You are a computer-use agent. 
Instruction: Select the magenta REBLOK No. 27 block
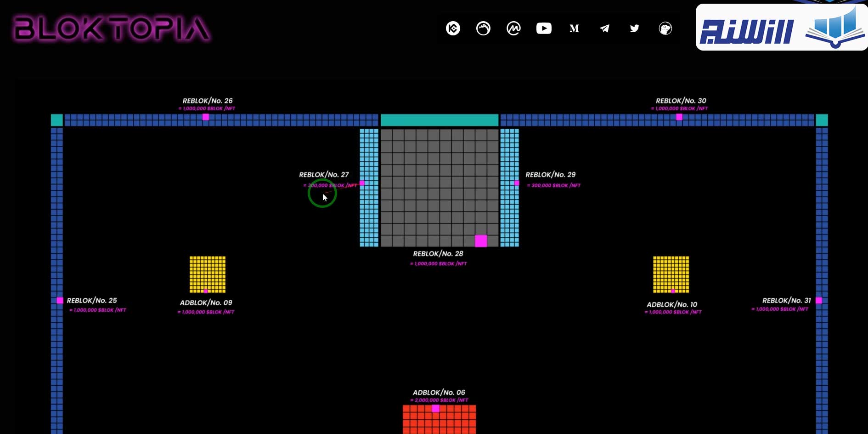[362, 183]
